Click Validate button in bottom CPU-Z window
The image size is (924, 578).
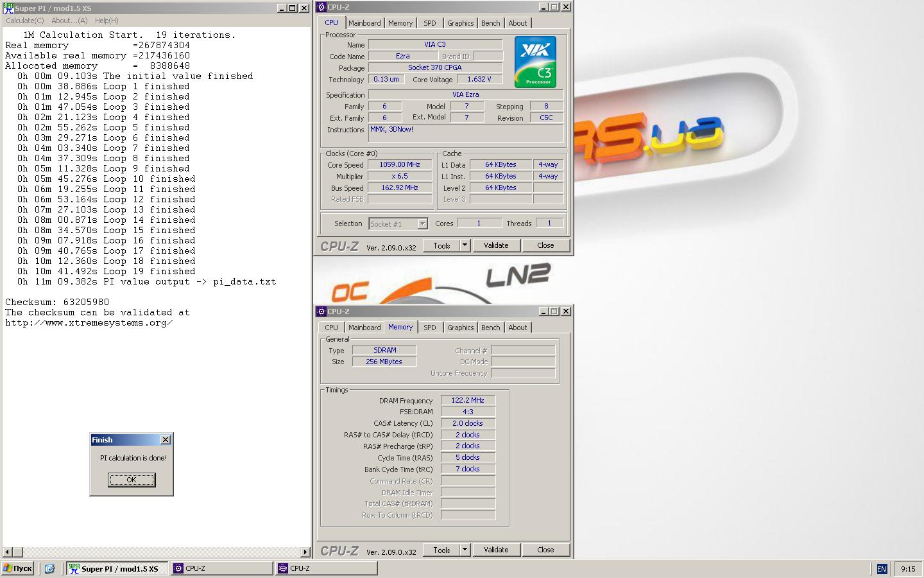(496, 550)
